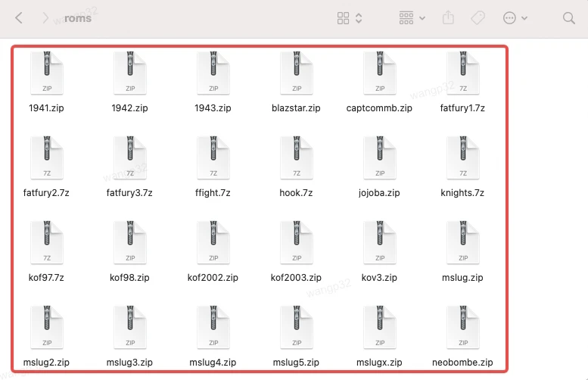This screenshot has width=588, height=380.
Task: Click the filename text captcommb.zip
Action: point(379,108)
